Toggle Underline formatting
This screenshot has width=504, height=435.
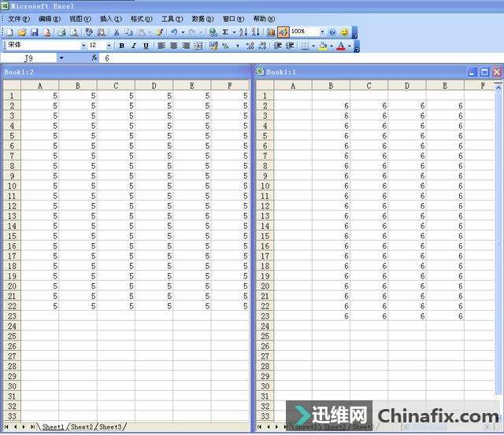(x=146, y=46)
